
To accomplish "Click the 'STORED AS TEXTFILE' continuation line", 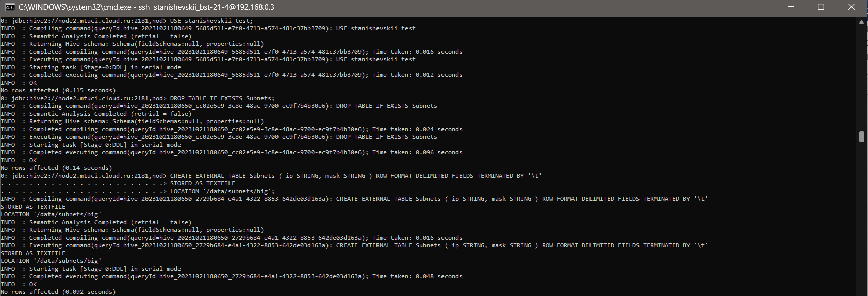I will (x=118, y=183).
